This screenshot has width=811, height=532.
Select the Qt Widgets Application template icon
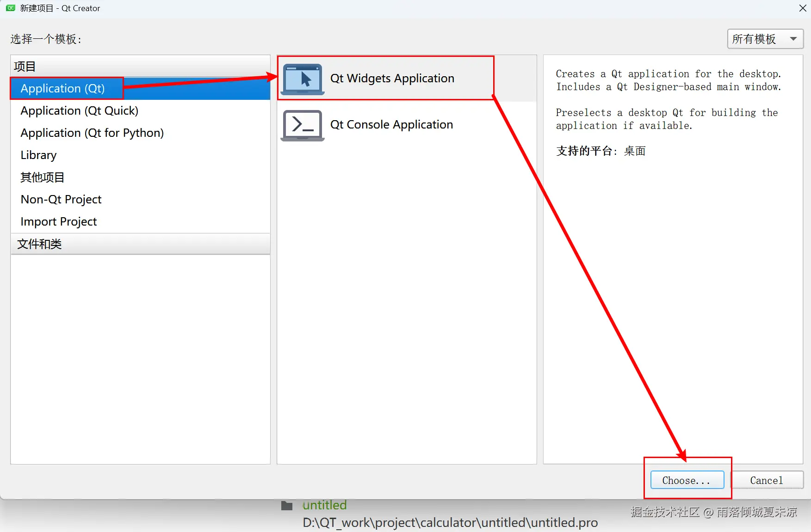(x=303, y=79)
